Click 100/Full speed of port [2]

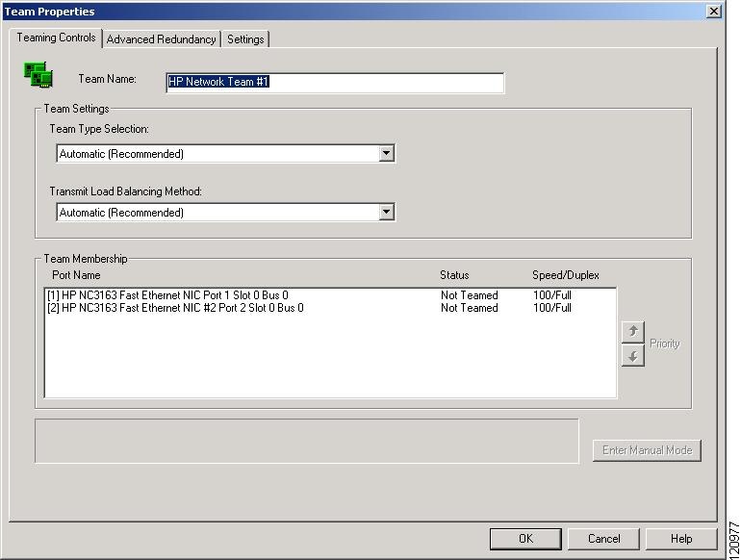[552, 308]
